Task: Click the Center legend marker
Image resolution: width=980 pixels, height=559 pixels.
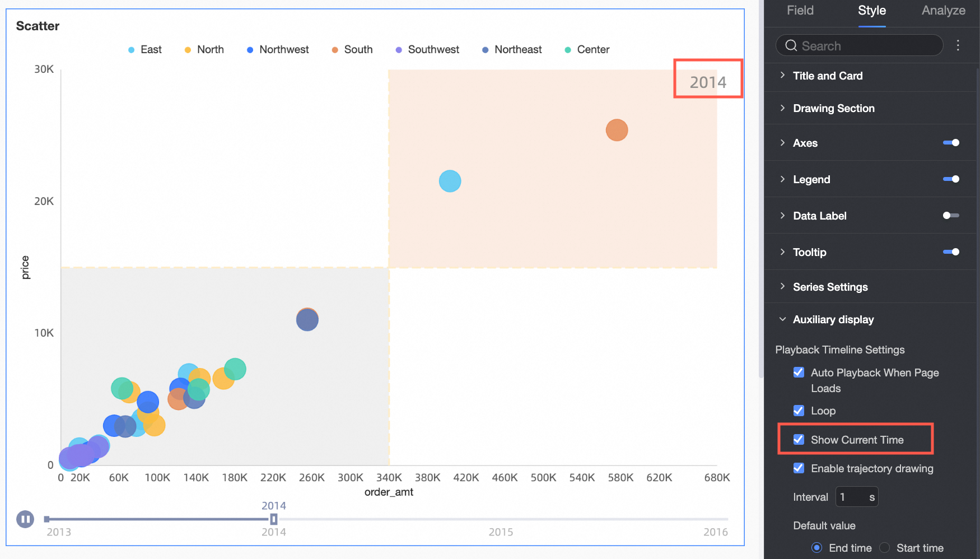Action: coord(568,50)
